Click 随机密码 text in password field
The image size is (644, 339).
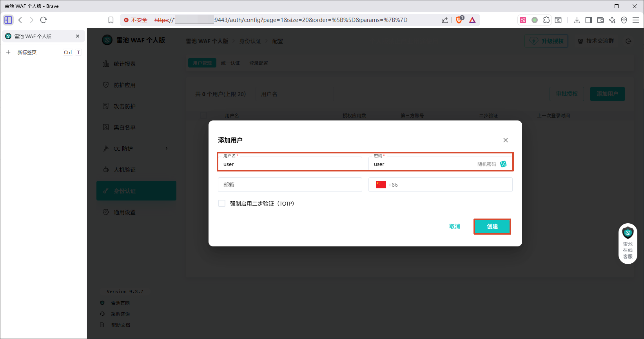pos(487,164)
